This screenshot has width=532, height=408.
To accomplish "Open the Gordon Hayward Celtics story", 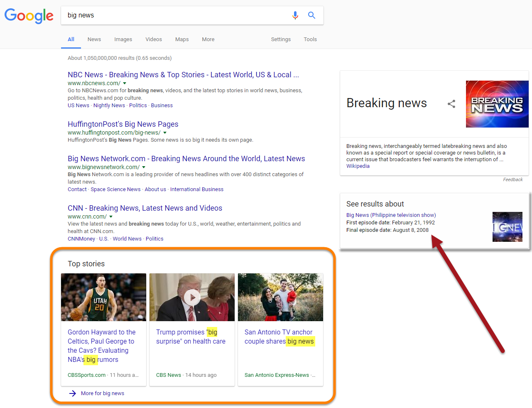I will 102,346.
